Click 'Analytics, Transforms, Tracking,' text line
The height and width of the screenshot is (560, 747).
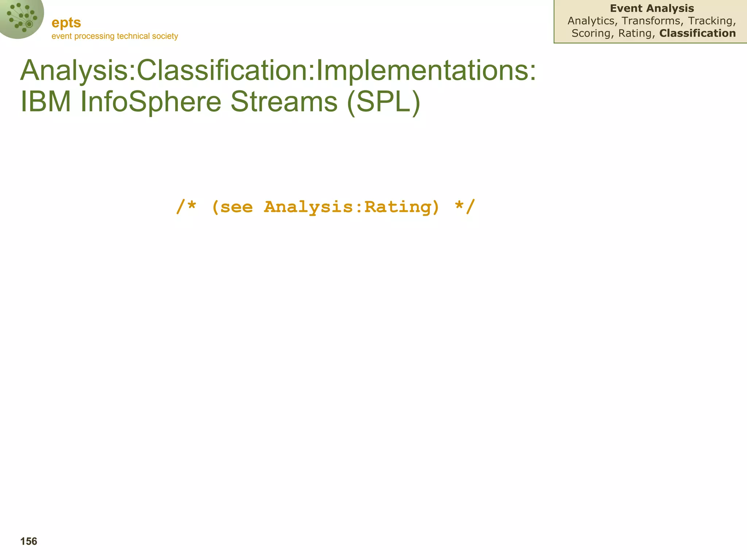click(x=651, y=21)
